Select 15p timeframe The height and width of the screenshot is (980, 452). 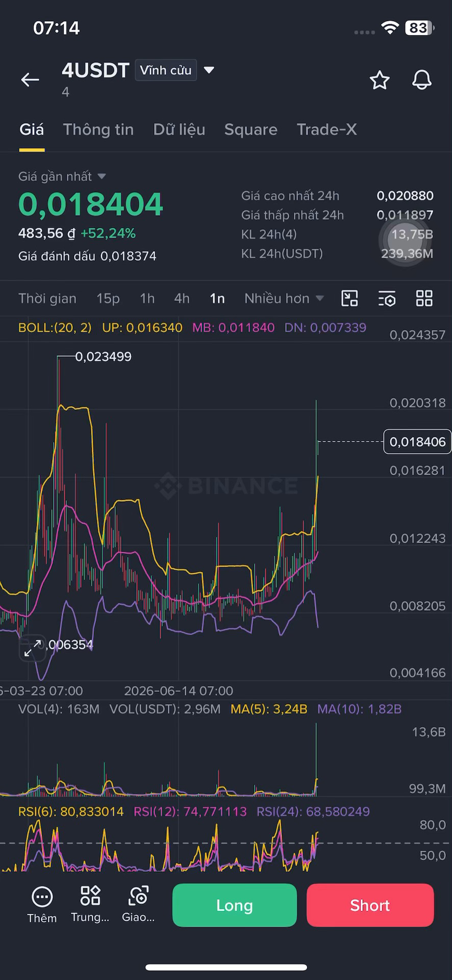click(x=108, y=299)
